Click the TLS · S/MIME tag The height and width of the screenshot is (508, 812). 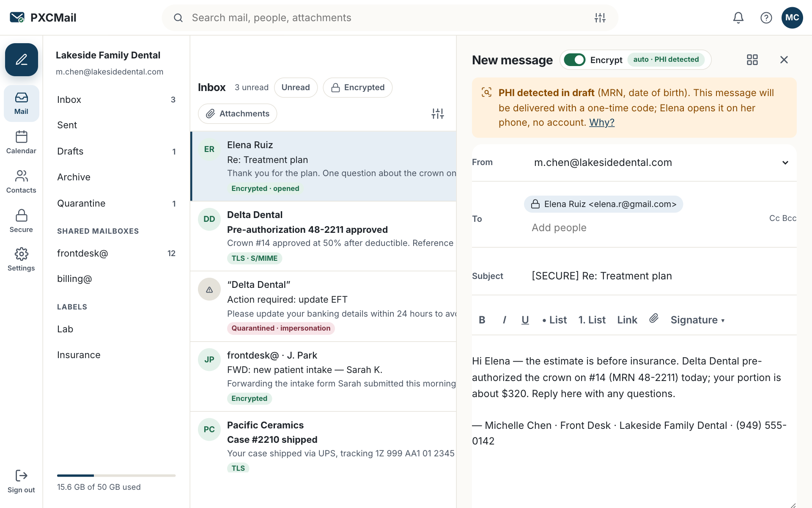pyautogui.click(x=255, y=258)
